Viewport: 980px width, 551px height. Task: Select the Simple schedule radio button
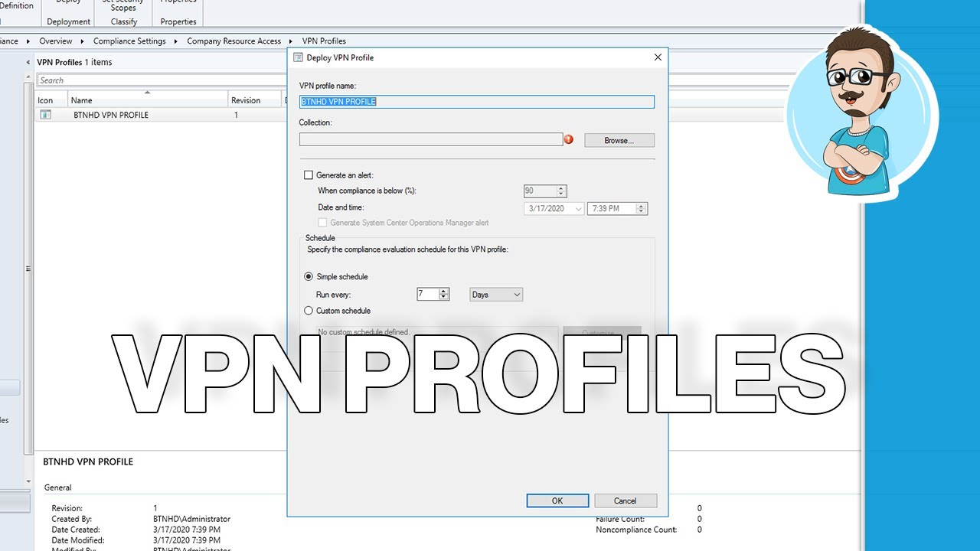click(309, 276)
